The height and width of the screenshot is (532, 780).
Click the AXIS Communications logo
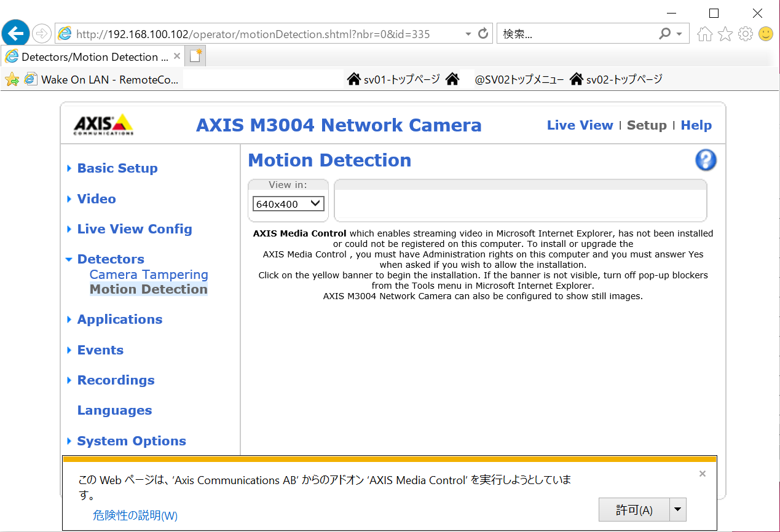tap(103, 125)
